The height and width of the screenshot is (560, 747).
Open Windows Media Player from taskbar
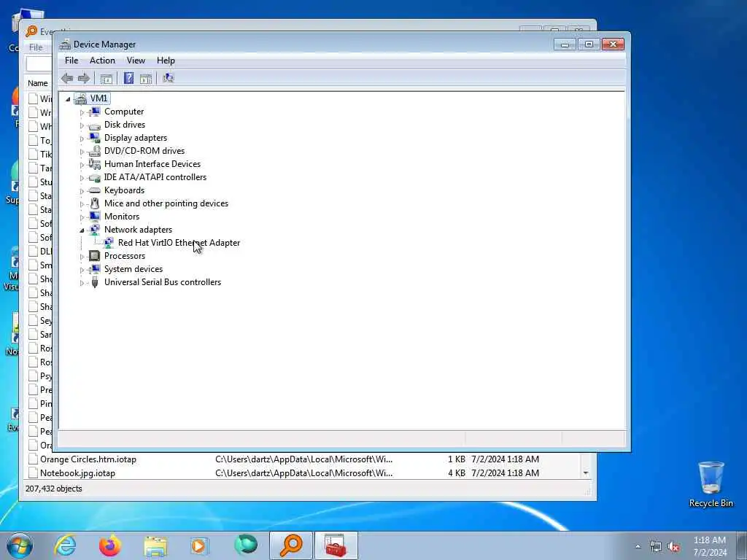pos(200,545)
